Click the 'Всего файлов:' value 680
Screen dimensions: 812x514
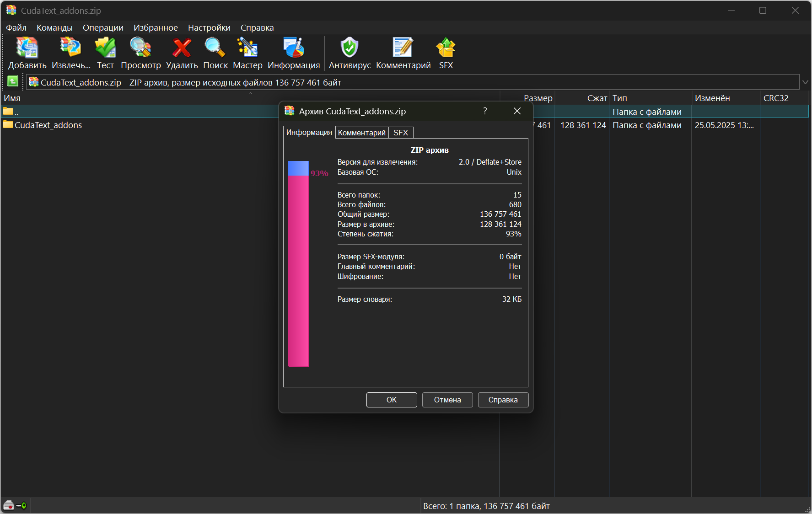(515, 204)
